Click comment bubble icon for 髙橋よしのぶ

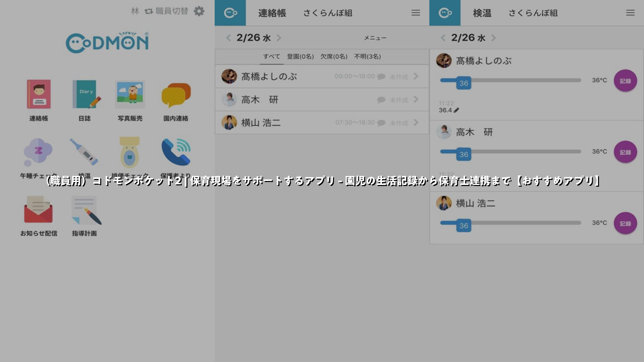coord(381,77)
